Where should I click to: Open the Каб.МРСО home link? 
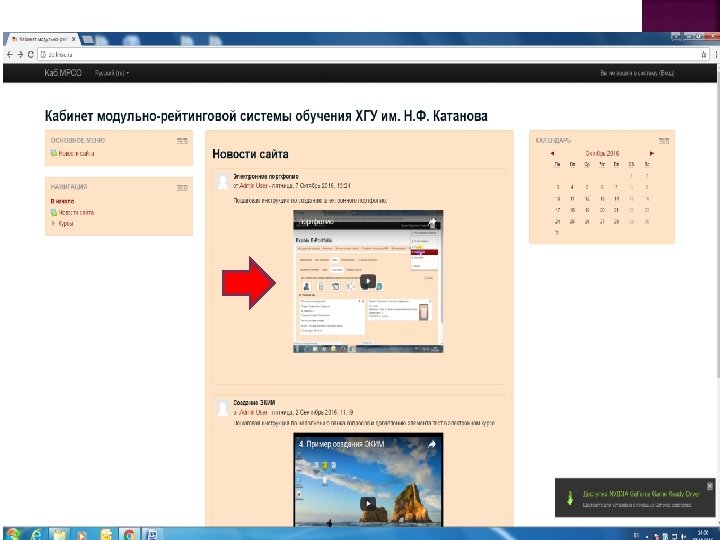click(x=63, y=73)
